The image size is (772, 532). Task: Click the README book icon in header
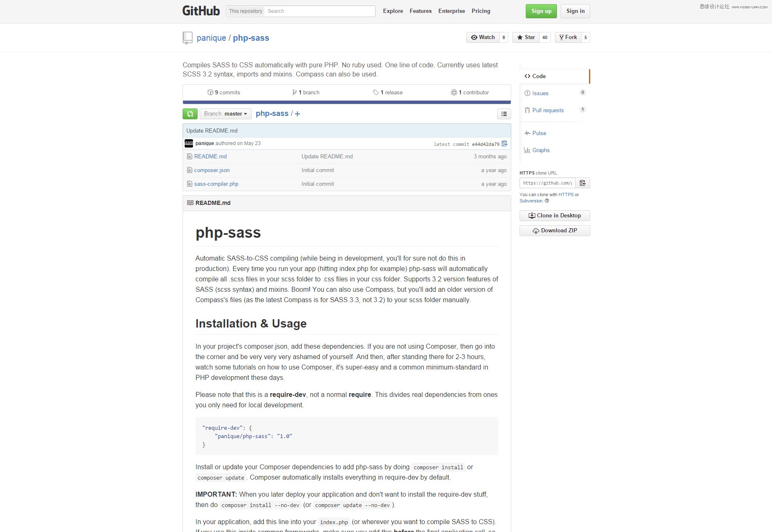point(190,203)
